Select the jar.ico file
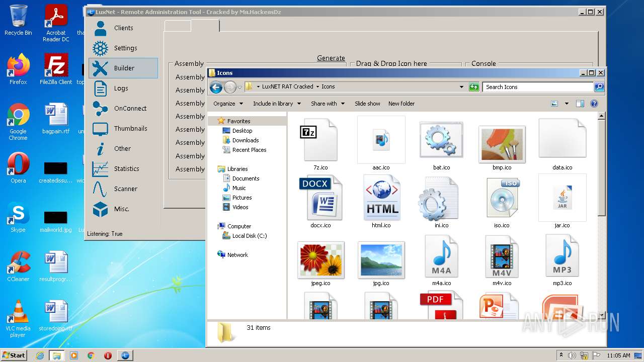This screenshot has height=362, width=644. pyautogui.click(x=562, y=201)
